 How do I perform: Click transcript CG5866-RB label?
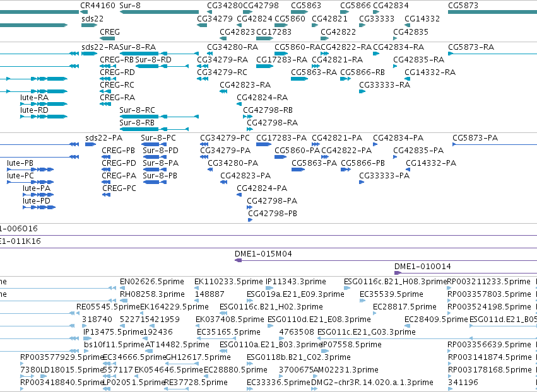(362, 72)
